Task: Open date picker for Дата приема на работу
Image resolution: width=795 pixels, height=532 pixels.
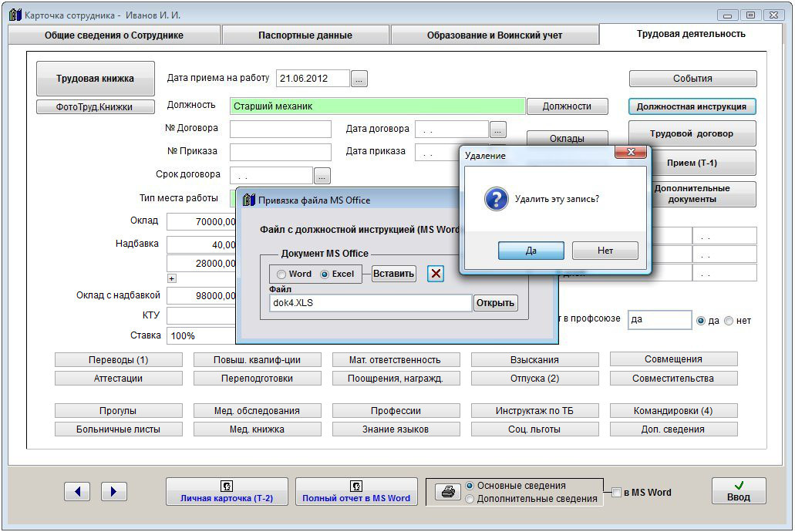Action: coord(360,79)
